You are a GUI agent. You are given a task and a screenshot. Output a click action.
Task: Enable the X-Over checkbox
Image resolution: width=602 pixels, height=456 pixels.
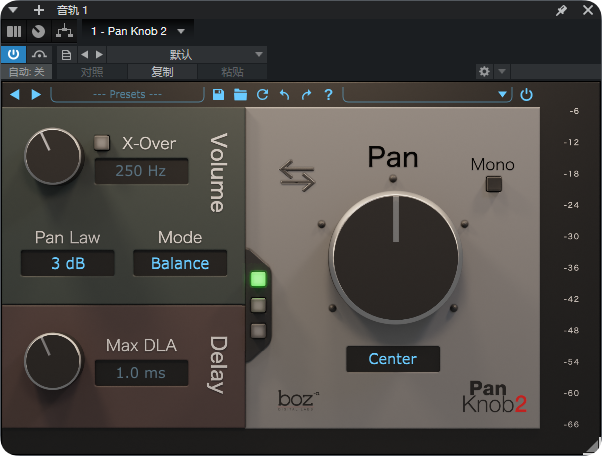pyautogui.click(x=102, y=143)
